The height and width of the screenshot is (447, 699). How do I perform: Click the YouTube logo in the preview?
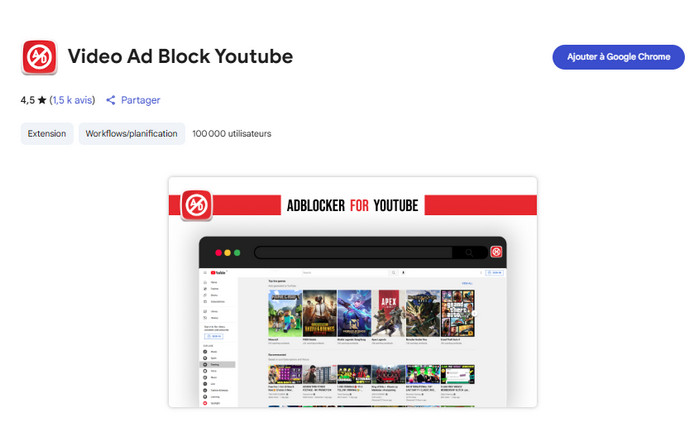[220, 272]
